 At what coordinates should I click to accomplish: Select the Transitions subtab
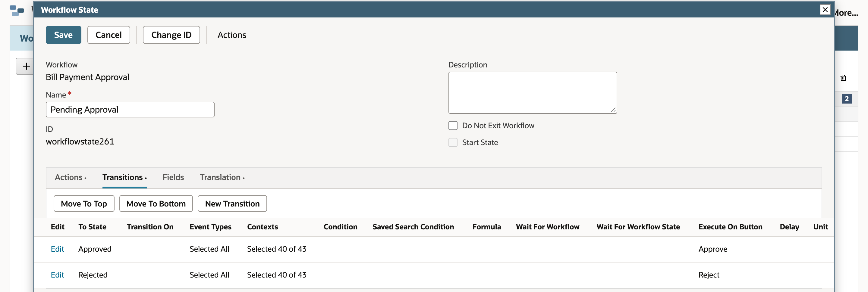[124, 177]
